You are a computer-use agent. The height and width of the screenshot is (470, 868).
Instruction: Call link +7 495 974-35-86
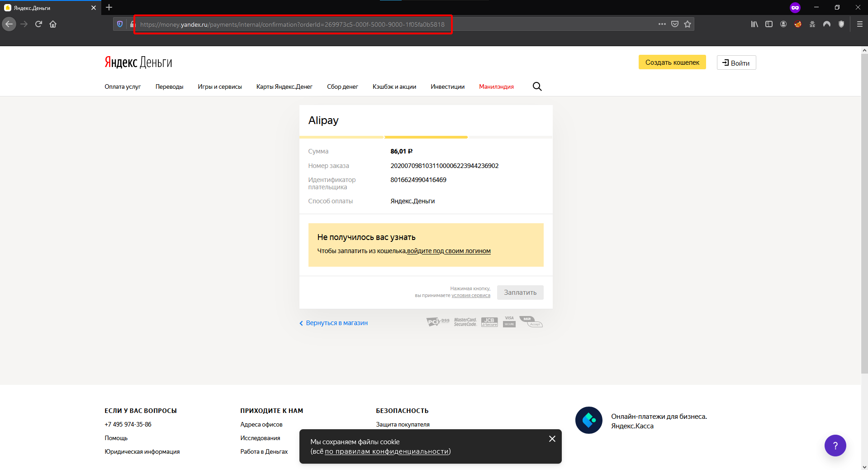pyautogui.click(x=128, y=424)
